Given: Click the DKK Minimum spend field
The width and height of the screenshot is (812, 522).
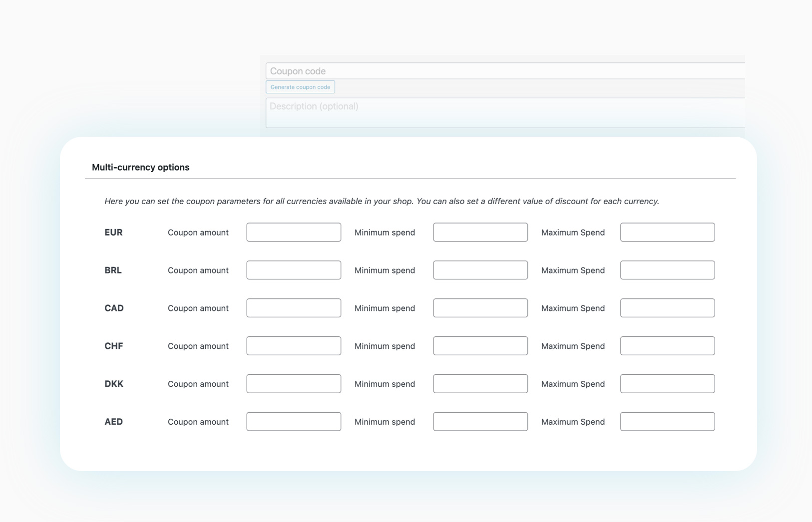Looking at the screenshot, I should pos(480,384).
